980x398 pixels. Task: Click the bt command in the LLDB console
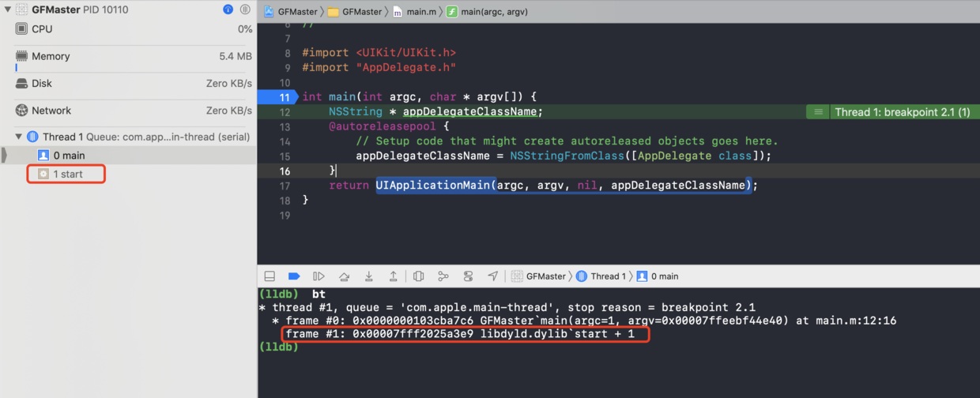pyautogui.click(x=318, y=295)
